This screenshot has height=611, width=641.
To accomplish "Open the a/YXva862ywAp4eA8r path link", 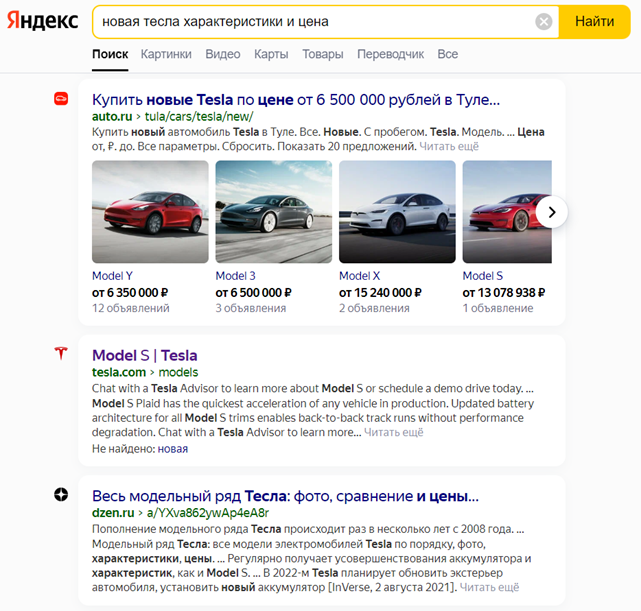I will click(x=208, y=513).
